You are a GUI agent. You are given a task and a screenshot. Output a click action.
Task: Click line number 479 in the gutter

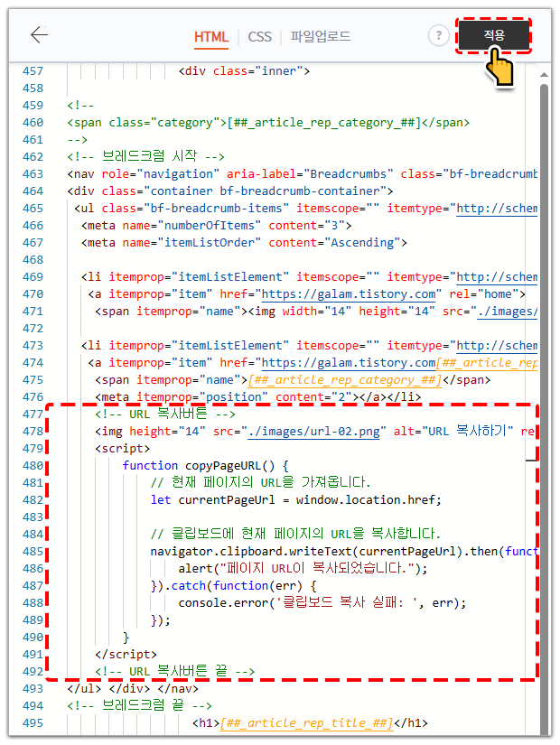[33, 449]
